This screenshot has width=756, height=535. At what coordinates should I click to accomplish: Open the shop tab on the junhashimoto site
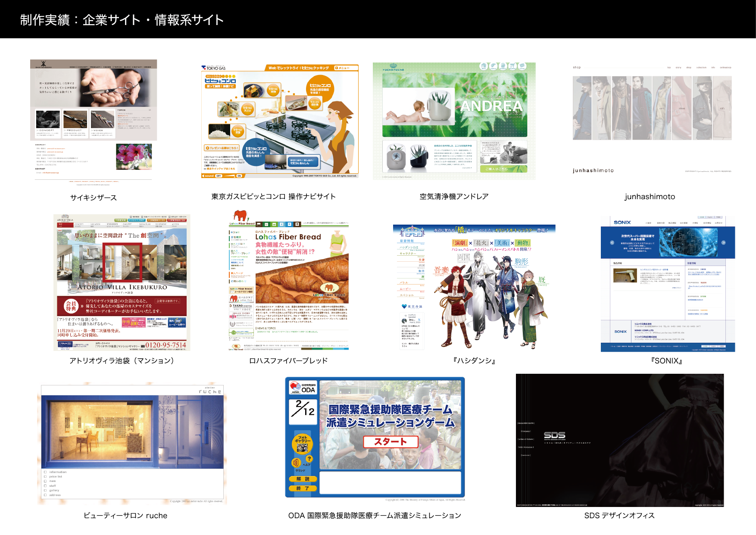click(689, 68)
